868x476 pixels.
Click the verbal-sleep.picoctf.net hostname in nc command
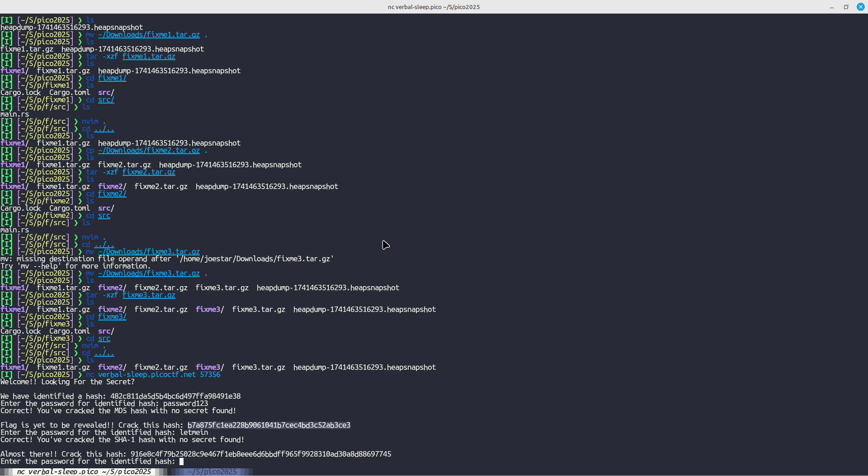click(x=147, y=375)
